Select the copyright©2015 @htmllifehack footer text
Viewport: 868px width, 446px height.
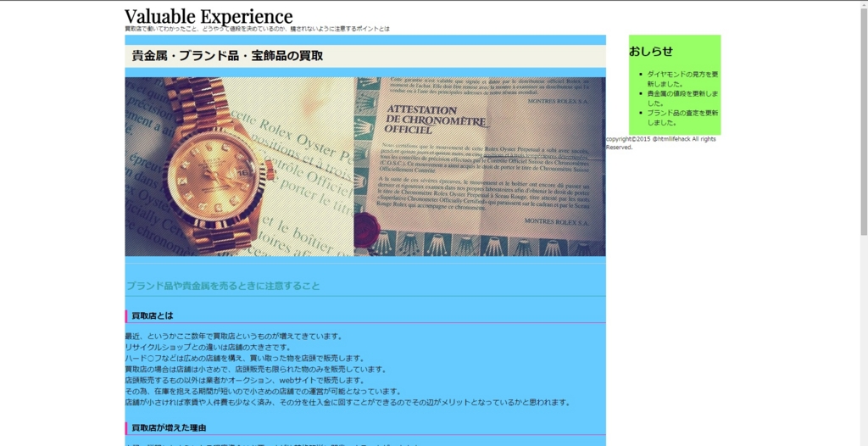pos(661,143)
